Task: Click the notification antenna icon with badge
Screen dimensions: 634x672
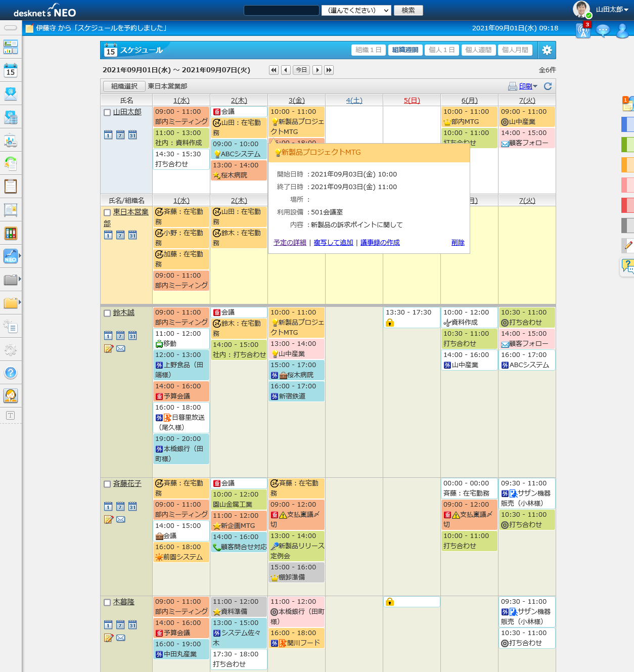Action: [x=583, y=30]
